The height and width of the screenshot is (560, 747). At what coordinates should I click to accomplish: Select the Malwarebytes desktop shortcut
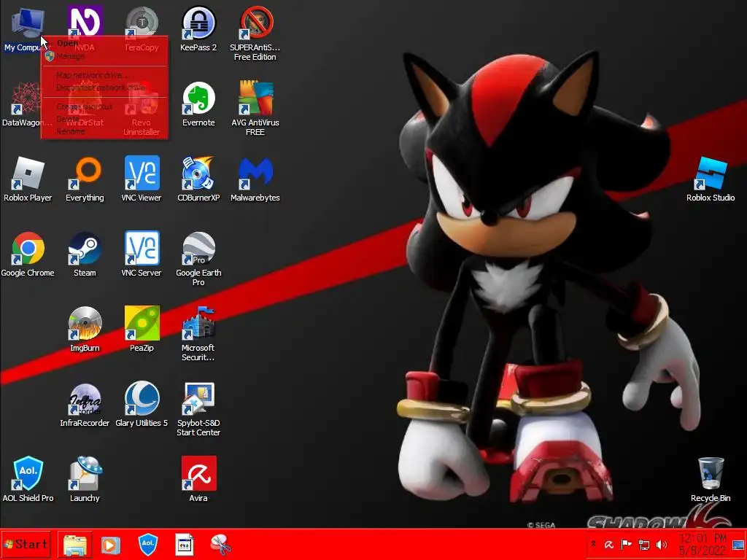[255, 179]
